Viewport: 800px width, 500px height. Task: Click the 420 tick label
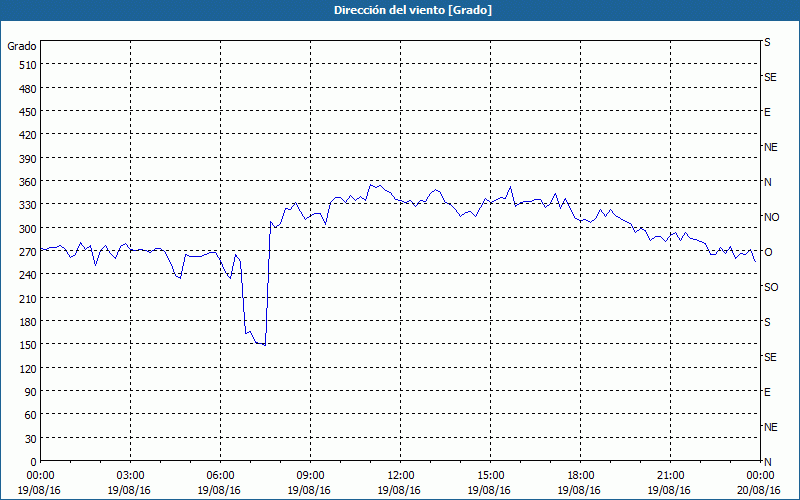(x=28, y=135)
